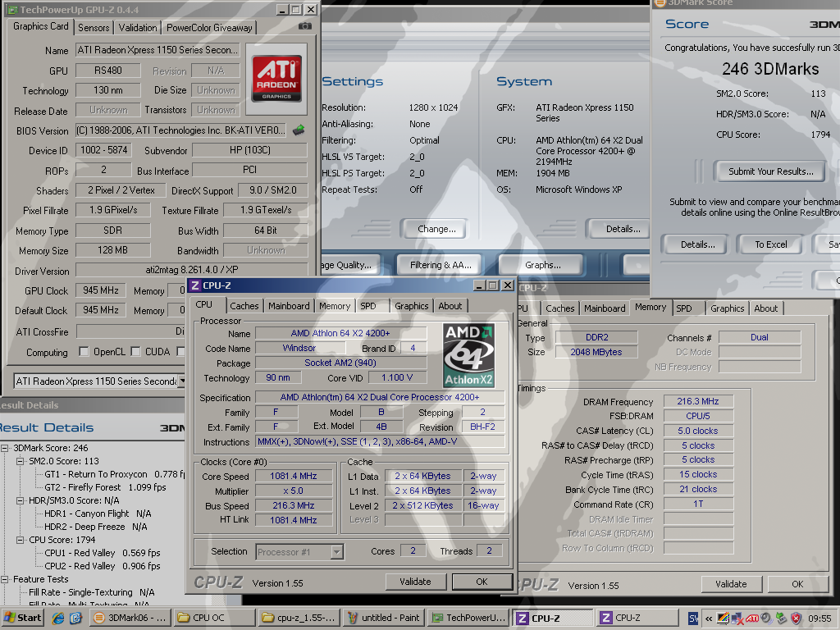Open About tab in background CPU-Z window
This screenshot has height=630, width=840.
[766, 308]
